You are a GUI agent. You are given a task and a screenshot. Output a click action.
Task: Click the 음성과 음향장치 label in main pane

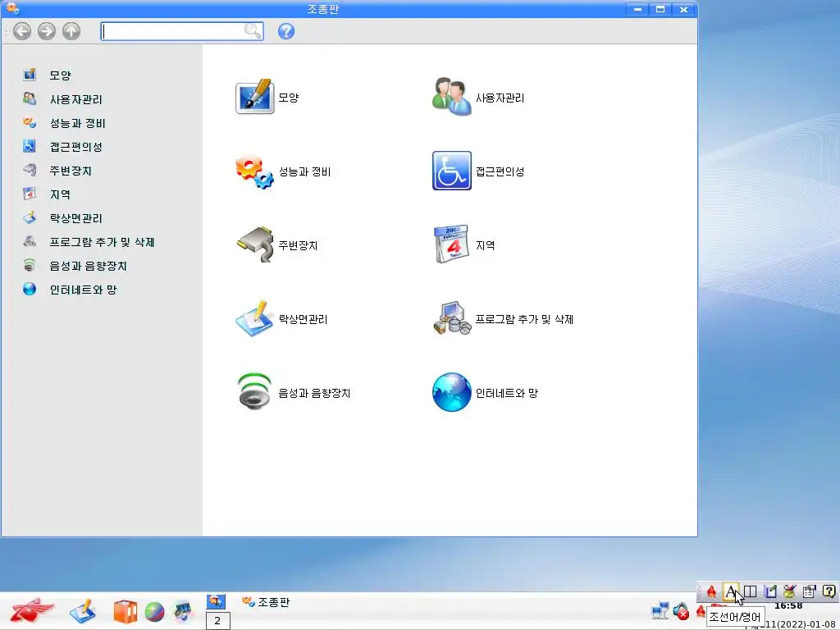pos(314,393)
